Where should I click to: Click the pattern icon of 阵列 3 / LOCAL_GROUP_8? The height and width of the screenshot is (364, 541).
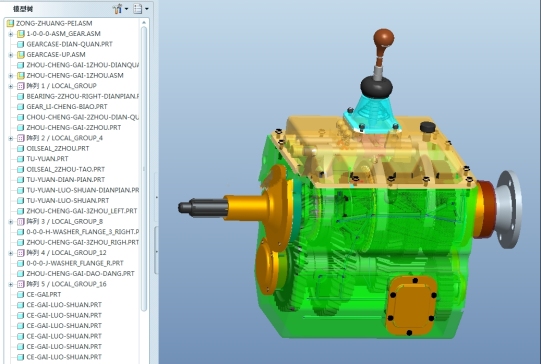click(21, 222)
